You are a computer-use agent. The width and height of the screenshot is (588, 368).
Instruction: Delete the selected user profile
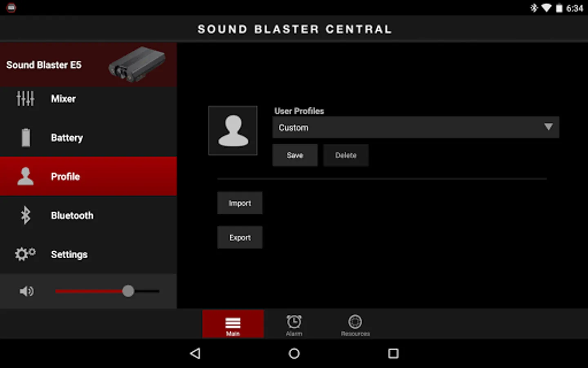[x=346, y=155]
